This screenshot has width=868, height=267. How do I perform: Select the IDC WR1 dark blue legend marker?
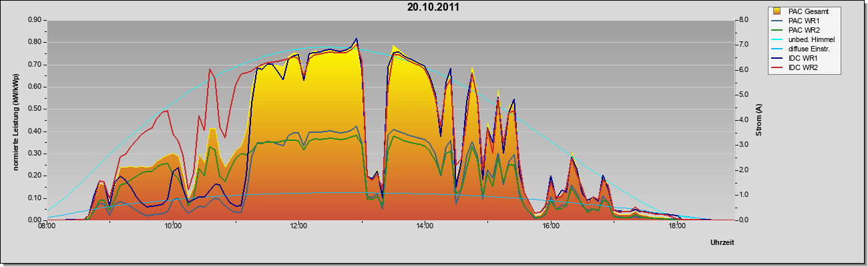click(778, 58)
